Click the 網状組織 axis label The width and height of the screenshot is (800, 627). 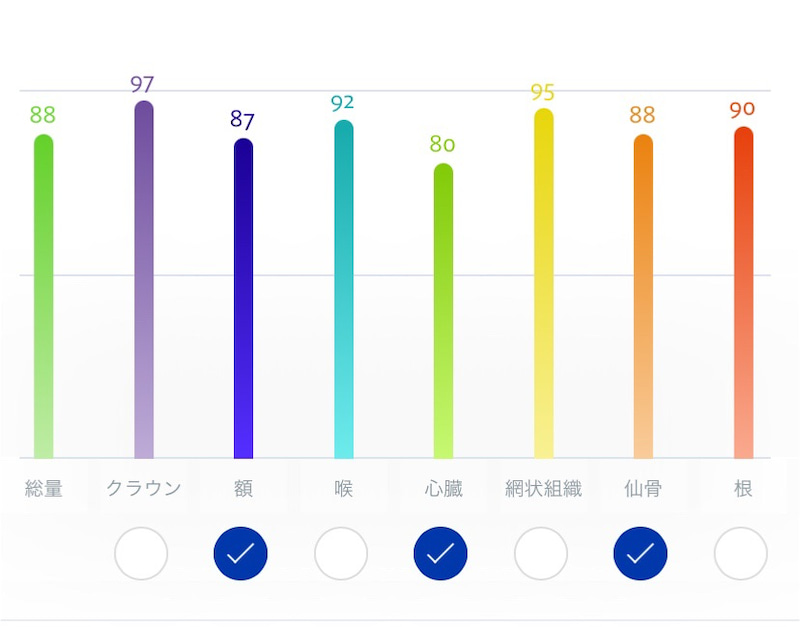tap(543, 489)
